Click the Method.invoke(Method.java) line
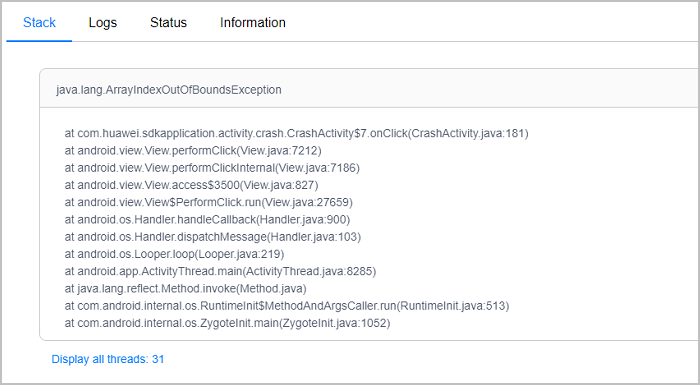The height and width of the screenshot is (385, 700). (x=185, y=289)
